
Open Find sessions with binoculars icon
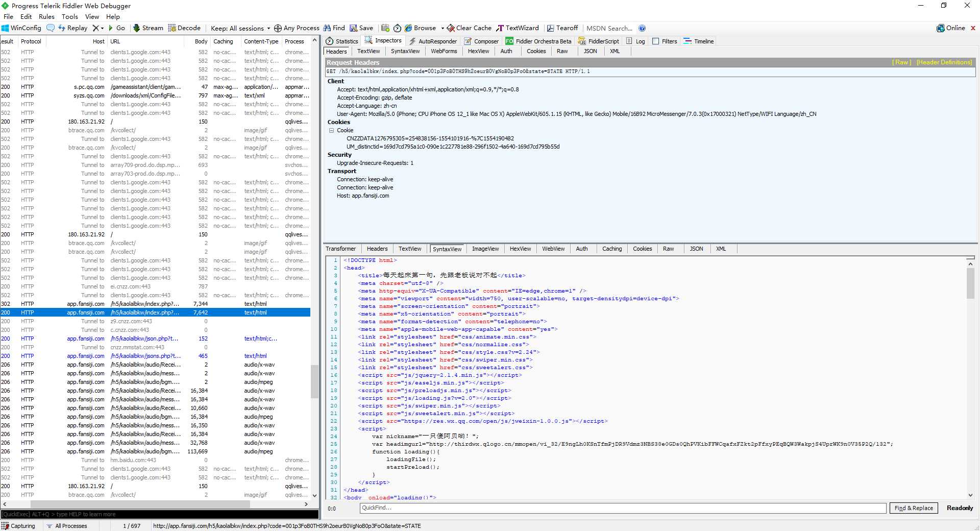[334, 28]
